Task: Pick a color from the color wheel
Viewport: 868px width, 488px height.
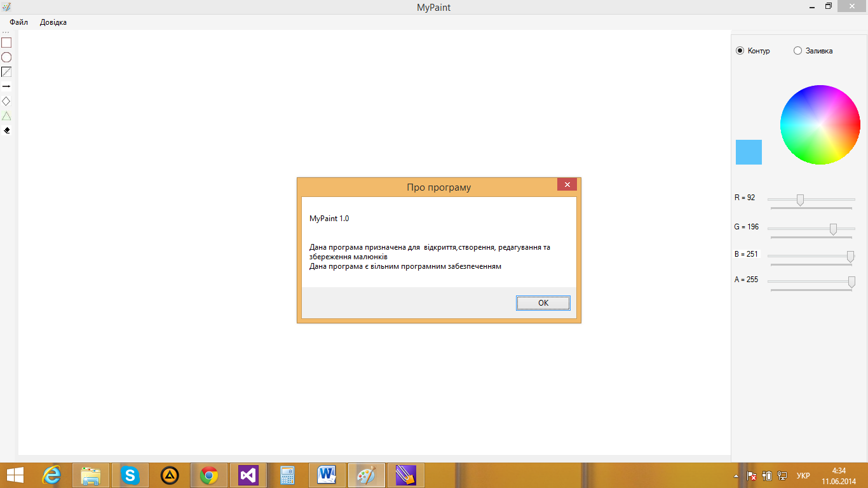Action: click(820, 125)
